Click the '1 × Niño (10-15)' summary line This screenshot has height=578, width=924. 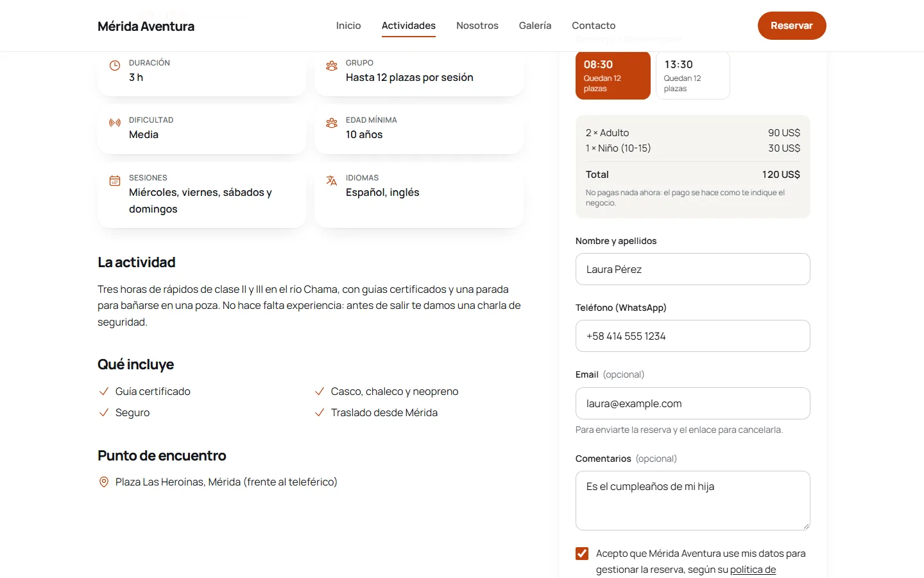click(x=693, y=148)
